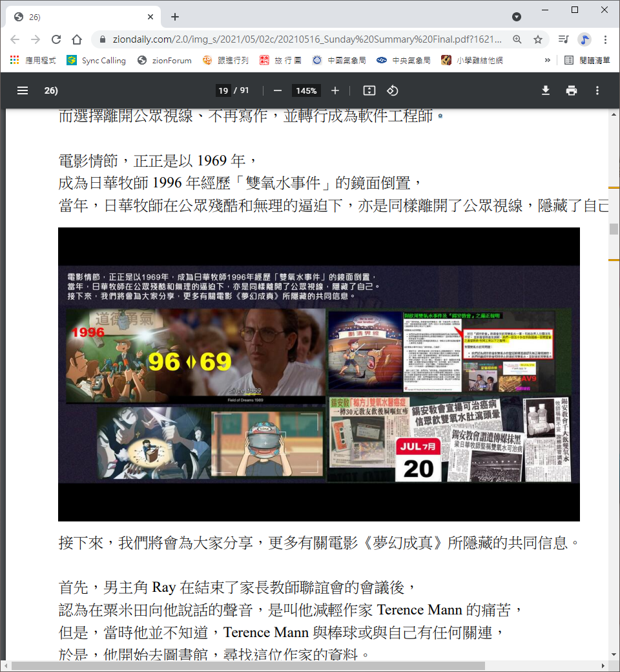Download the PDF file
Viewport: 620px width, 672px height.
coord(546,90)
